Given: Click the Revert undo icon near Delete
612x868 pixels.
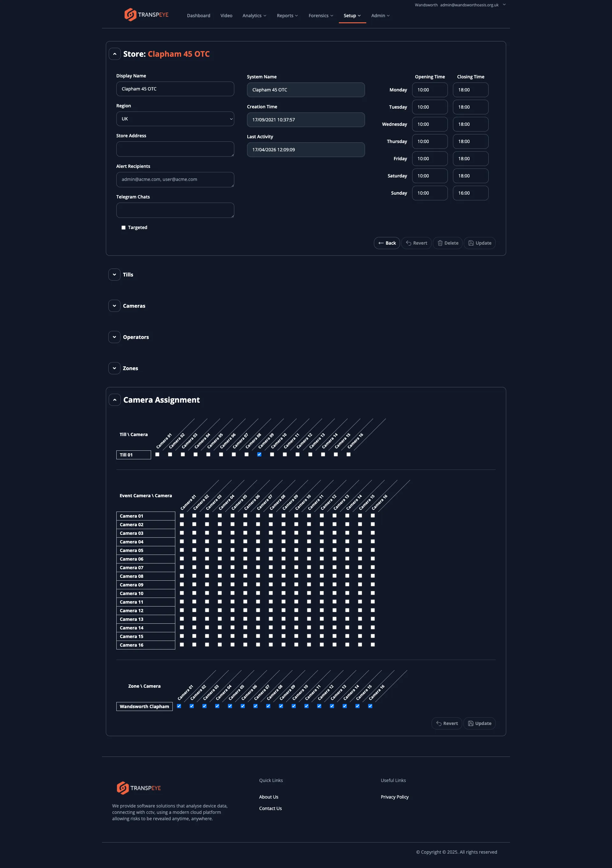Looking at the screenshot, I should point(409,243).
